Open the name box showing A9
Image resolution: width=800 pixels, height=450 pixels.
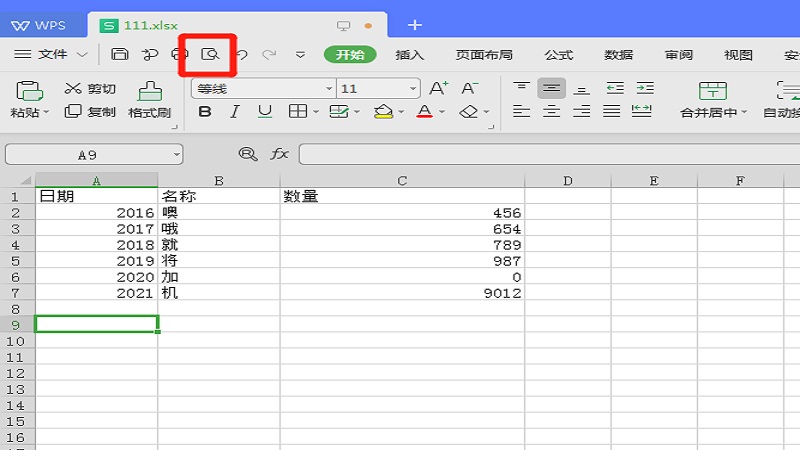pos(94,155)
